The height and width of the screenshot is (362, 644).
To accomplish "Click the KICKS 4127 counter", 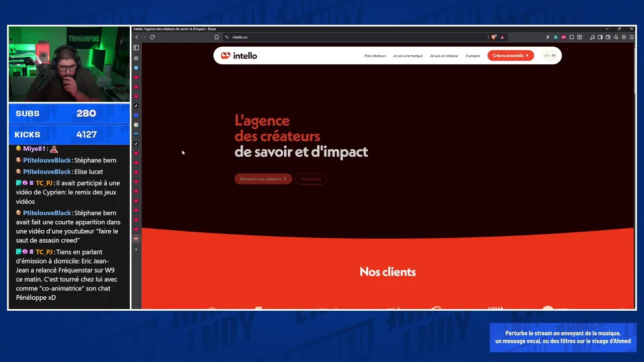I will click(69, 135).
